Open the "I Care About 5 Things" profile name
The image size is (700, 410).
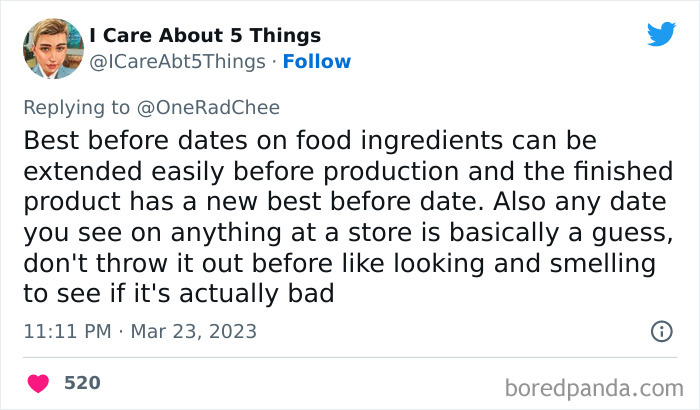coord(205,36)
